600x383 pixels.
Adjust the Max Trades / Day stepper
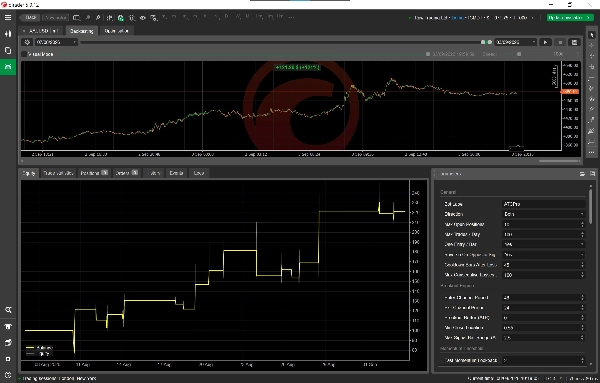pyautogui.click(x=582, y=234)
